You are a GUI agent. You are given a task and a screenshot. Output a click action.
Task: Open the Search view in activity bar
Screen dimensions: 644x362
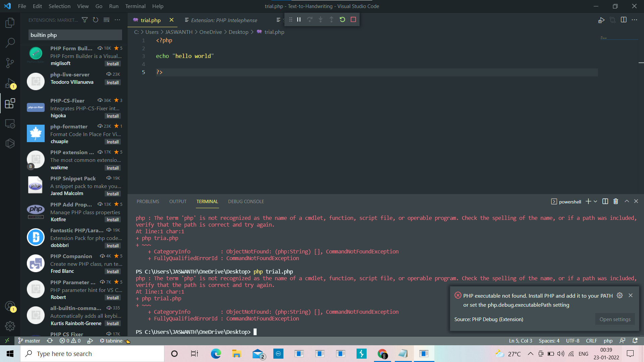tap(10, 43)
